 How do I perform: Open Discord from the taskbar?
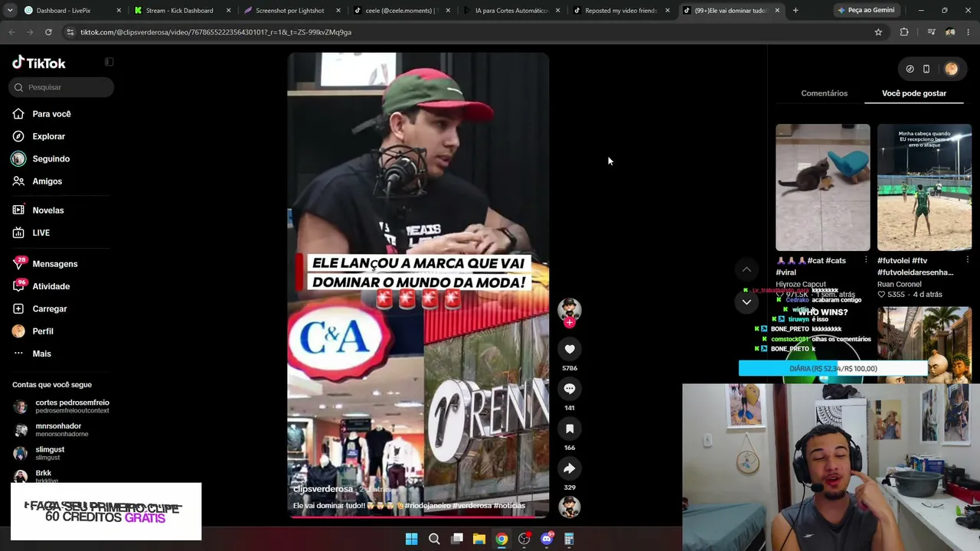coord(547,539)
